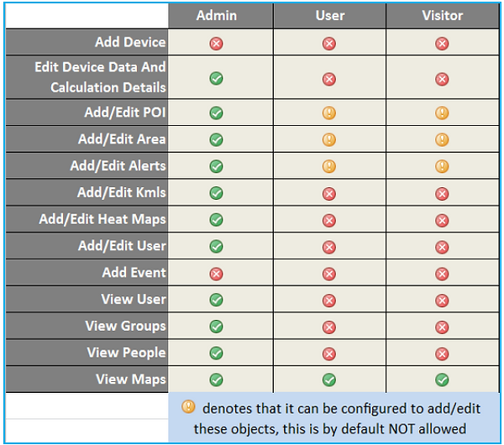Click green check for Admin Edit Device Data
This screenshot has width=504, height=445.
(x=217, y=78)
